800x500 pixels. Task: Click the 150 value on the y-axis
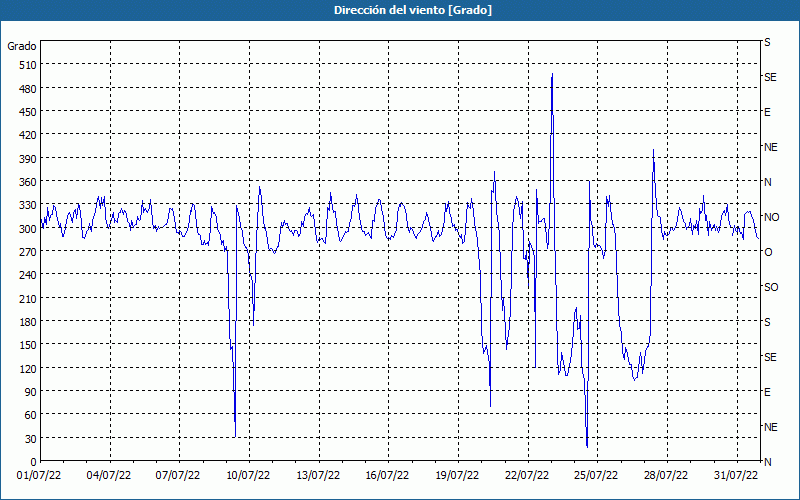28,345
